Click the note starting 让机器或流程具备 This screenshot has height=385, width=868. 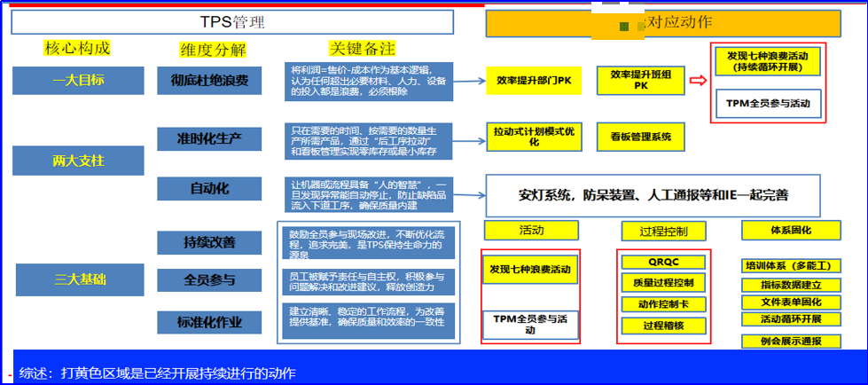pos(369,195)
